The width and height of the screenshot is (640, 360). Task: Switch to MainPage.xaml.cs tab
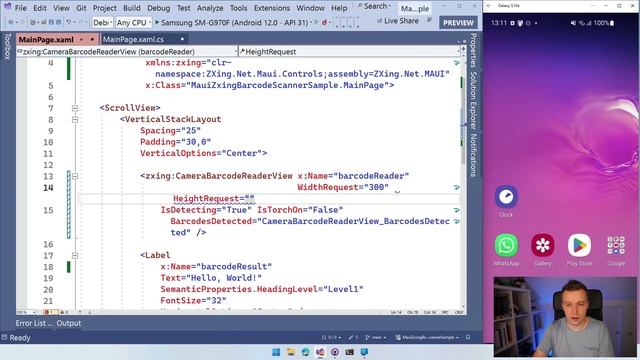[133, 39]
